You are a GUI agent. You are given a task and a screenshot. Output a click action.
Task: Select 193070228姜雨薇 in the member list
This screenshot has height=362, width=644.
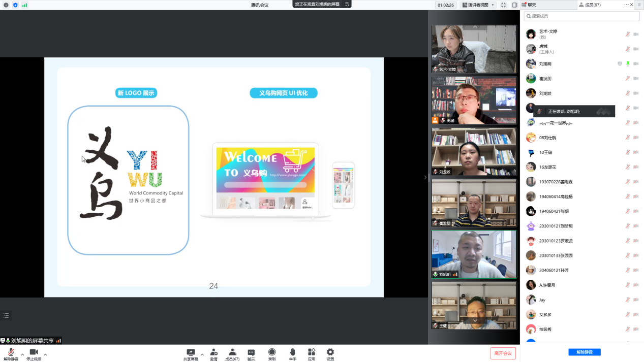[582, 181]
